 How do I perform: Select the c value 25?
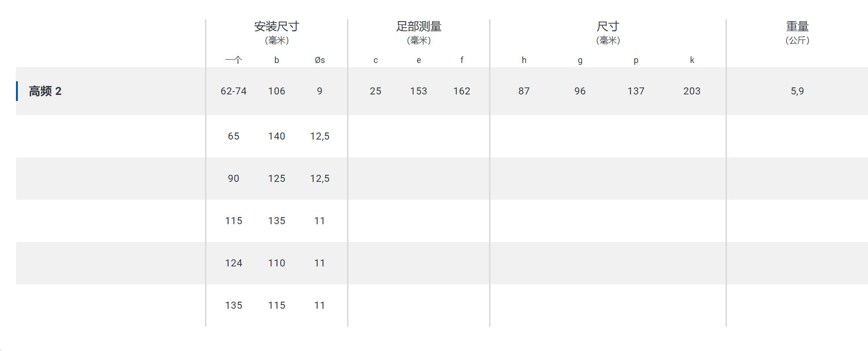[x=375, y=91]
